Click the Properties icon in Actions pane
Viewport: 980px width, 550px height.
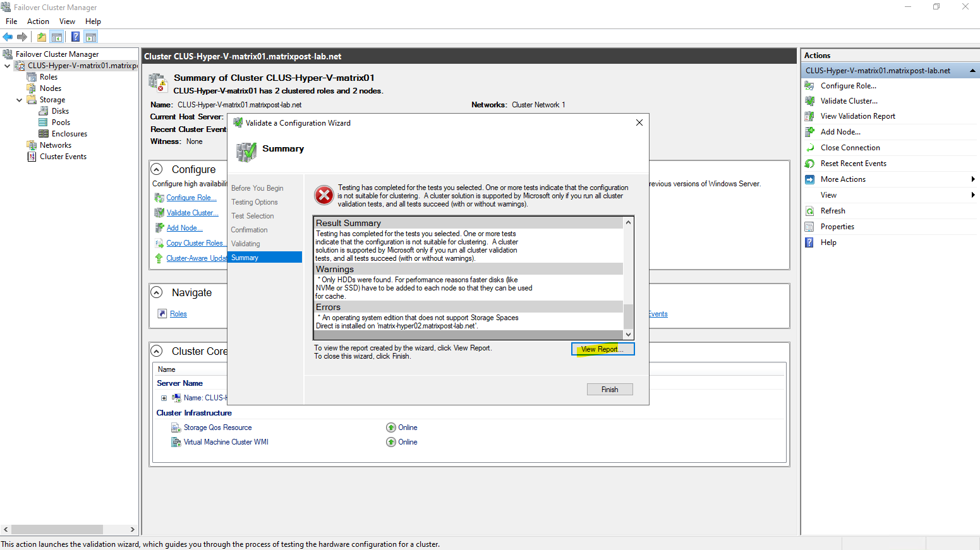(x=809, y=227)
